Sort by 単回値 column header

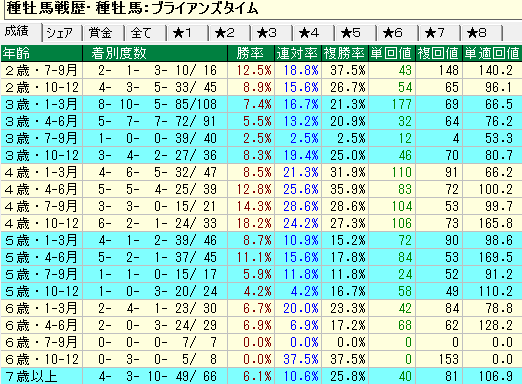click(x=392, y=53)
